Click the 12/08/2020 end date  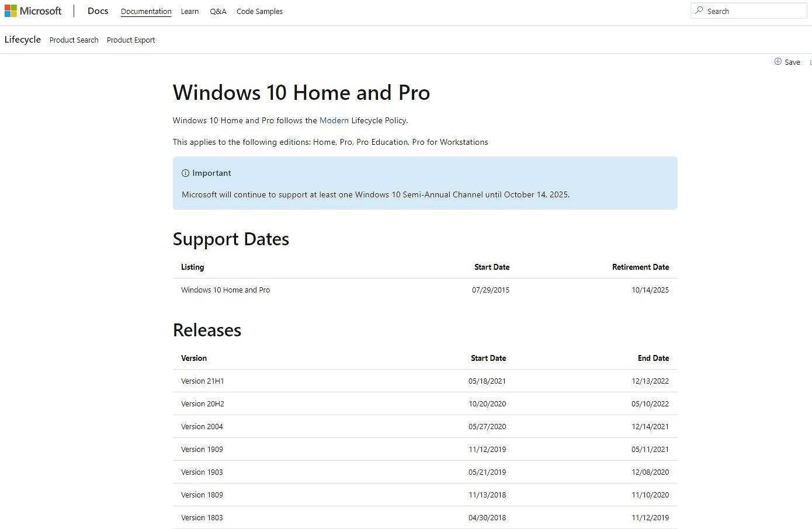650,472
